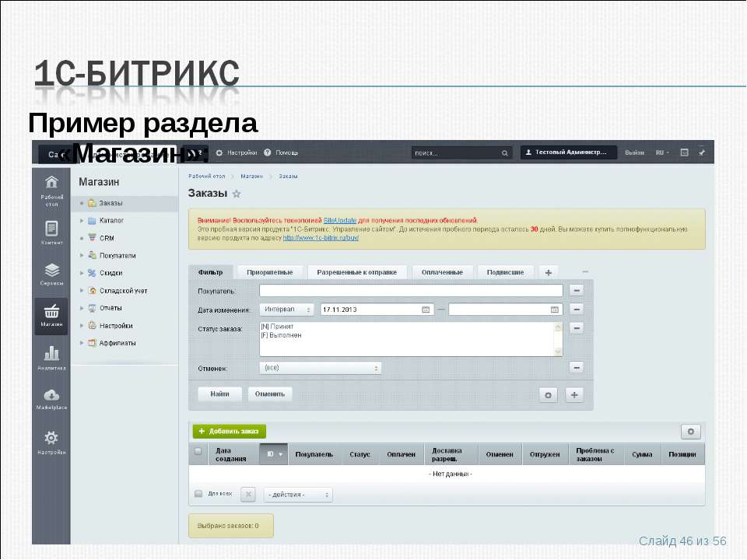Open calendar for the end date field
The width and height of the screenshot is (747, 560).
point(555,310)
